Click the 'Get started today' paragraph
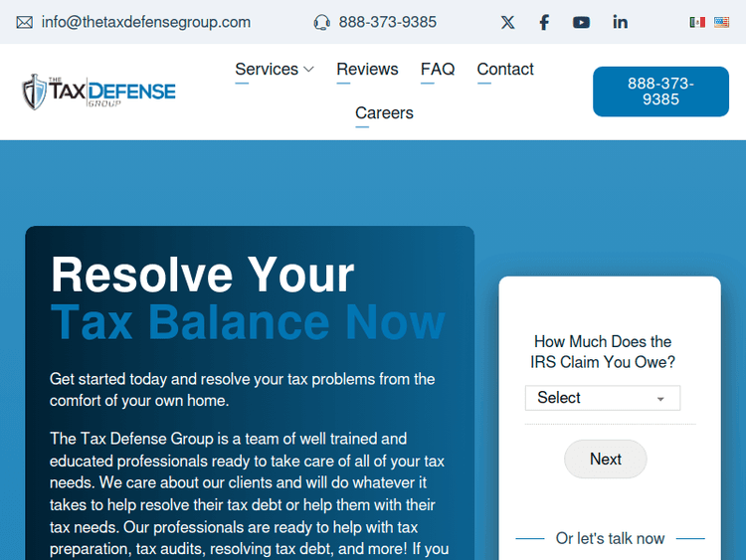Viewport: 746px width, 560px height. tap(242, 390)
